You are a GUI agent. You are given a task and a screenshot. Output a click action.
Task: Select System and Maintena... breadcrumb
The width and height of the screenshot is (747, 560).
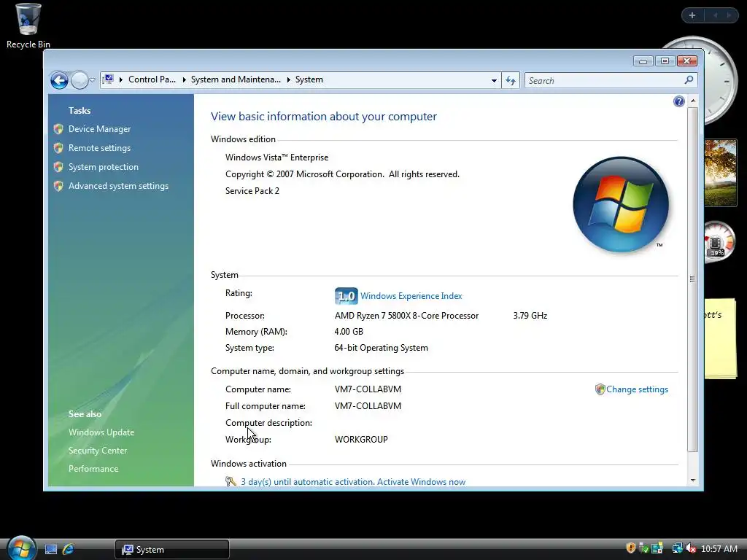[236, 79]
